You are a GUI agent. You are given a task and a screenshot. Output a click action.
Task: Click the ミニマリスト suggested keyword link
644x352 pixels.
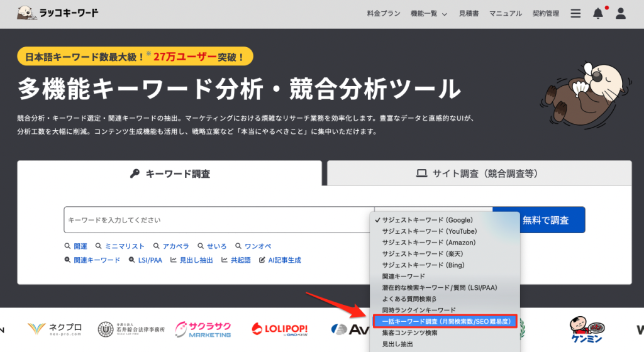tap(125, 246)
